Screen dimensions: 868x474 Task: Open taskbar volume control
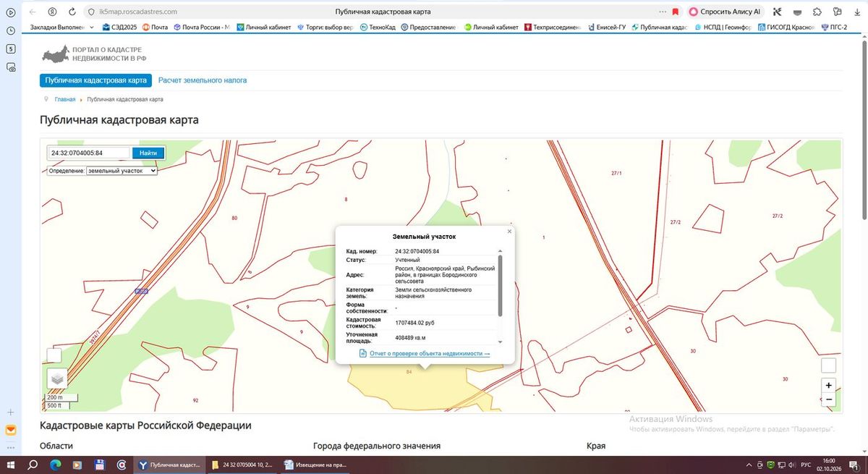pos(792,464)
